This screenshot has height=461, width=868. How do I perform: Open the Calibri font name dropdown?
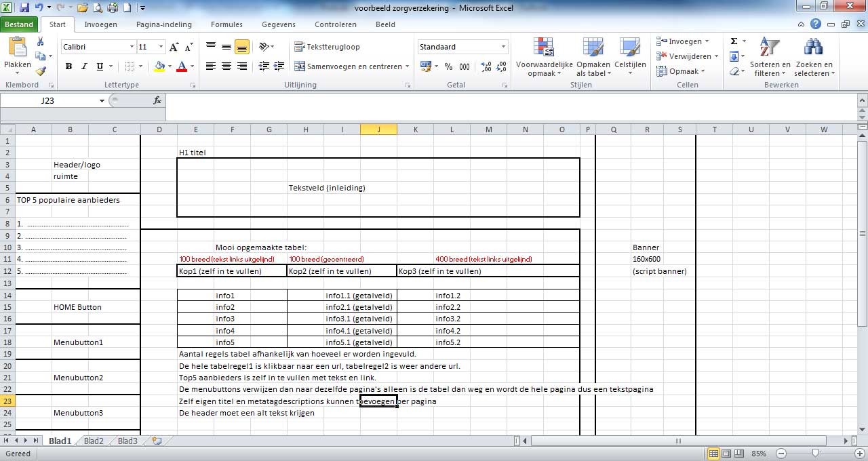pos(132,47)
